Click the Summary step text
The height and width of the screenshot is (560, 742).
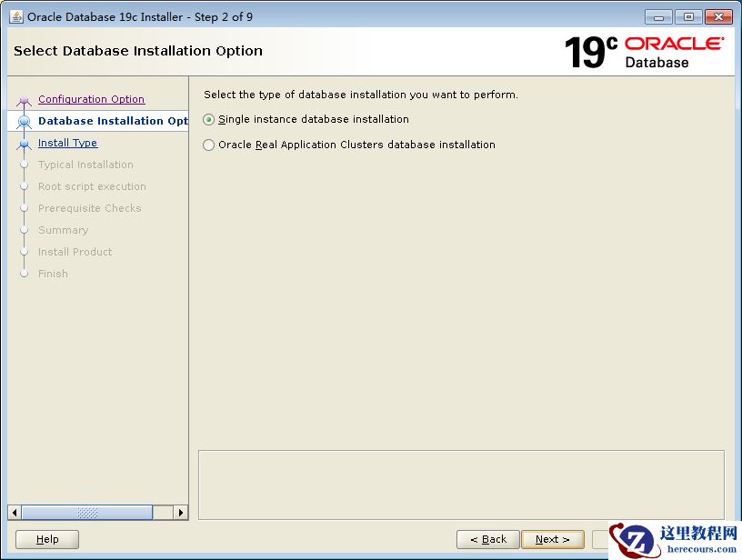(63, 230)
